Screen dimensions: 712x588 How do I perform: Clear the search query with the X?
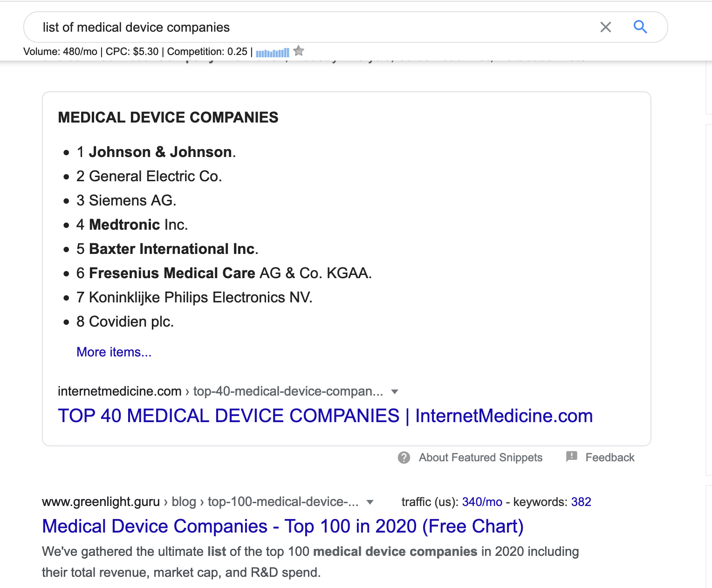pos(605,27)
